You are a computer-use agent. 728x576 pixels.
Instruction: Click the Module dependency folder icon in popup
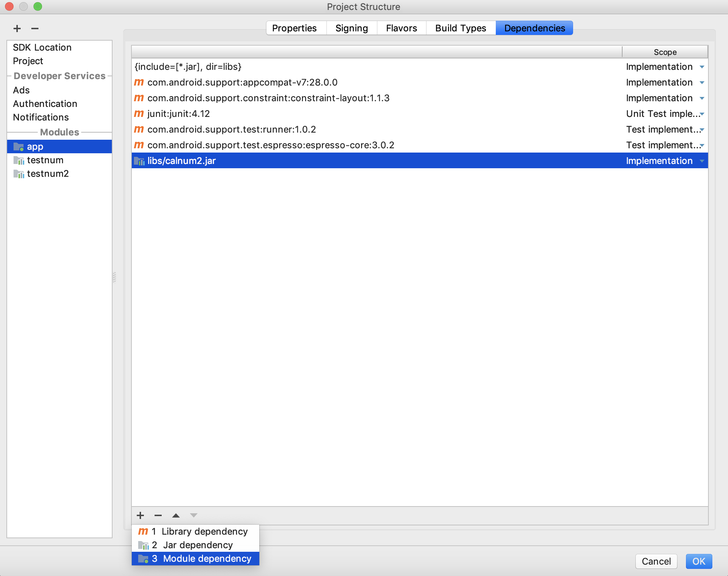point(143,559)
